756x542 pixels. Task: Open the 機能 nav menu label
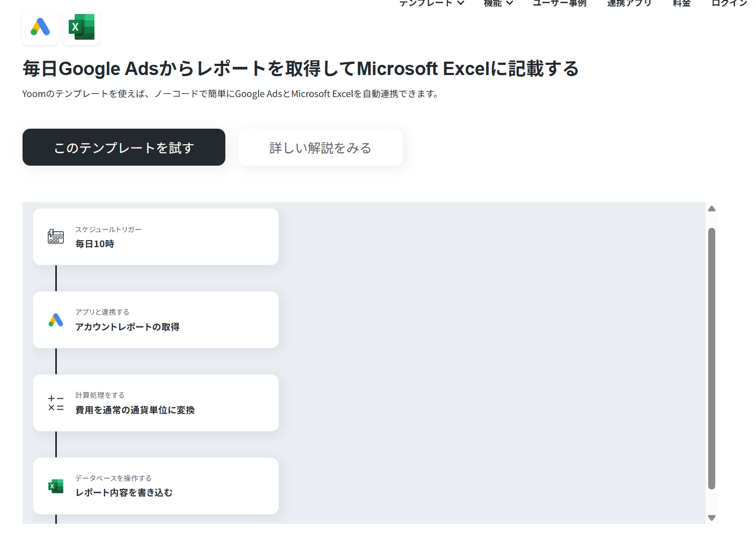[x=493, y=3]
